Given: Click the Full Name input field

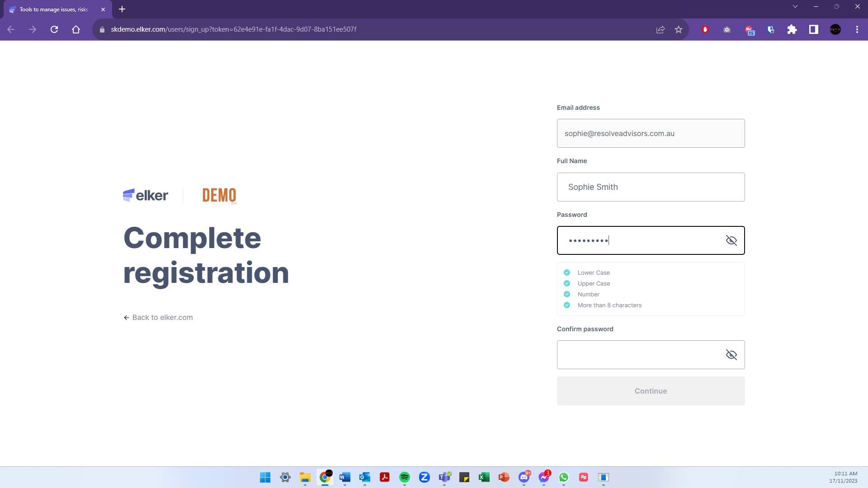Looking at the screenshot, I should [x=651, y=187].
